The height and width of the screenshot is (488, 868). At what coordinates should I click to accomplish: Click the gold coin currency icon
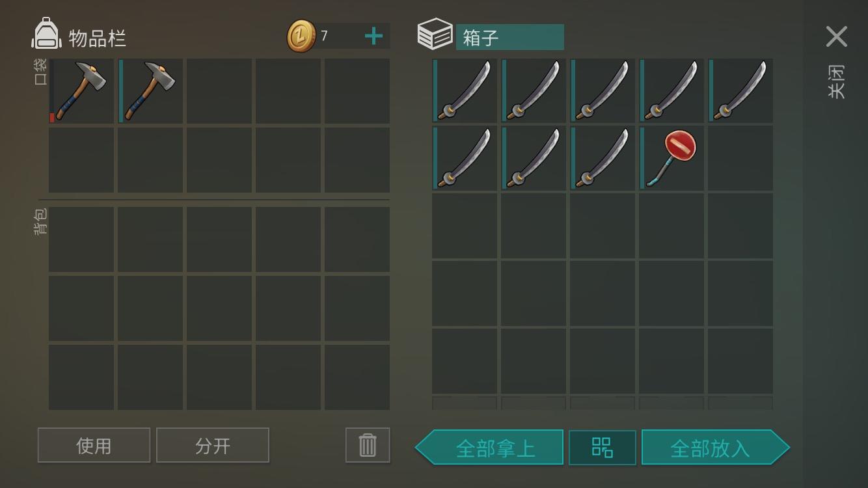point(301,36)
